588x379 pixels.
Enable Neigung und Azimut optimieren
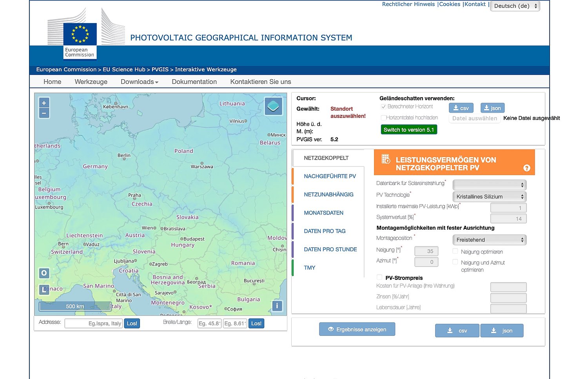tap(455, 262)
